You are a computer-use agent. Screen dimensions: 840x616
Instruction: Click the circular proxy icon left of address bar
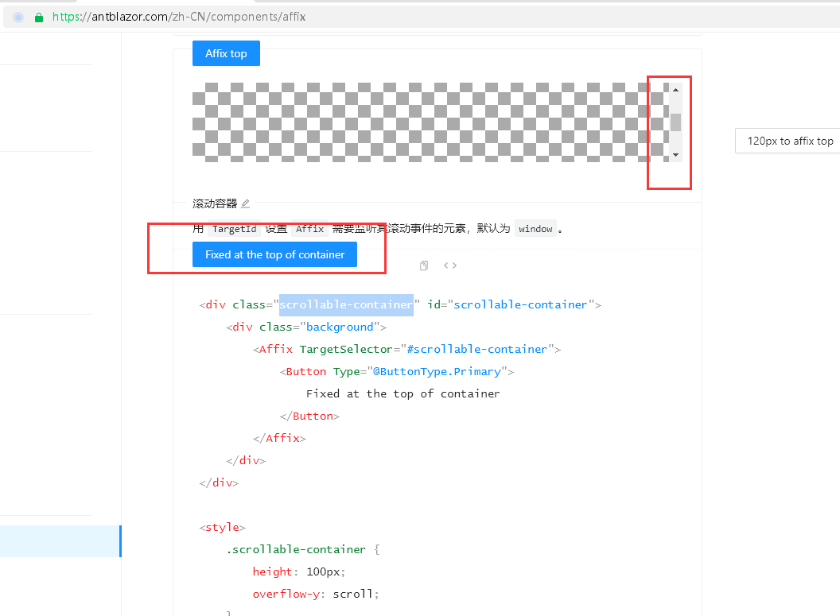[x=17, y=17]
